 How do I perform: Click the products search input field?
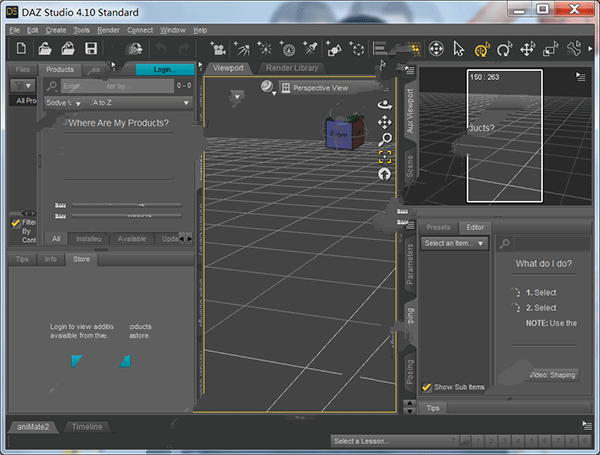(x=117, y=86)
